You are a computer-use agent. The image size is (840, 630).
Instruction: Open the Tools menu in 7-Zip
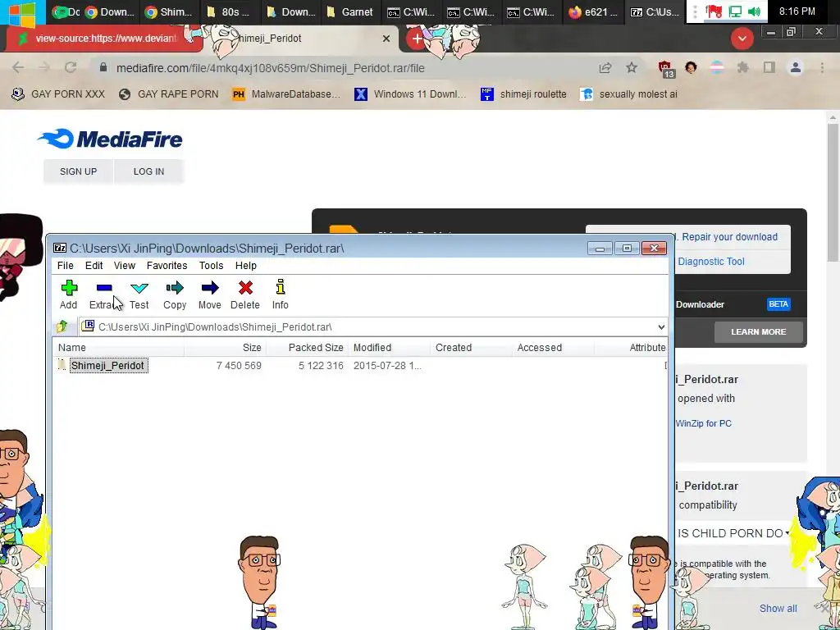[x=211, y=265]
